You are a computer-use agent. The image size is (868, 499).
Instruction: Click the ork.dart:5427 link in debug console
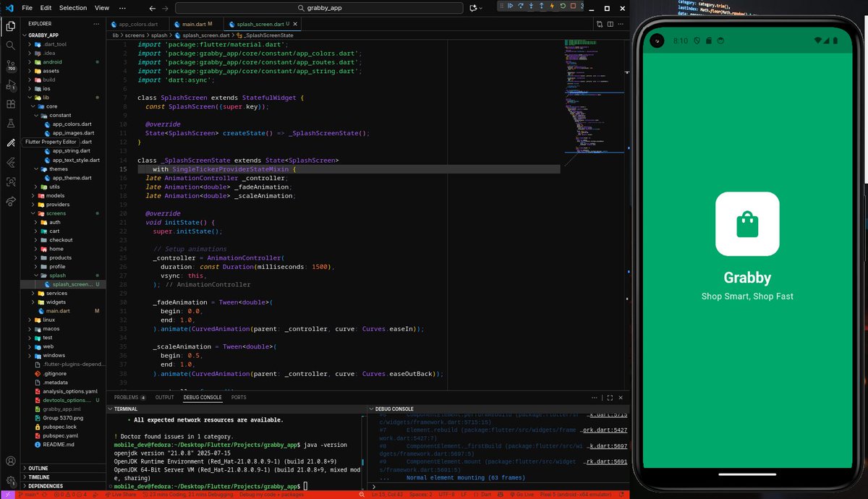point(605,430)
